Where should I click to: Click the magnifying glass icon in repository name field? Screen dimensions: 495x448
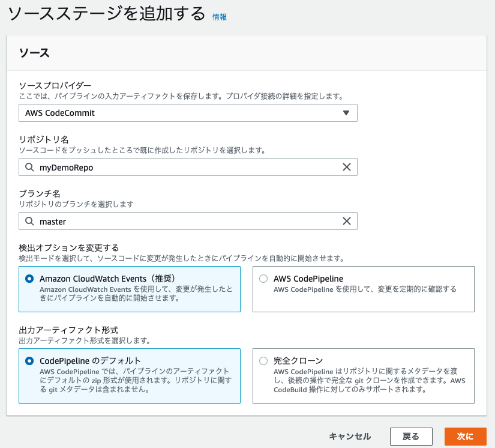pos(30,167)
